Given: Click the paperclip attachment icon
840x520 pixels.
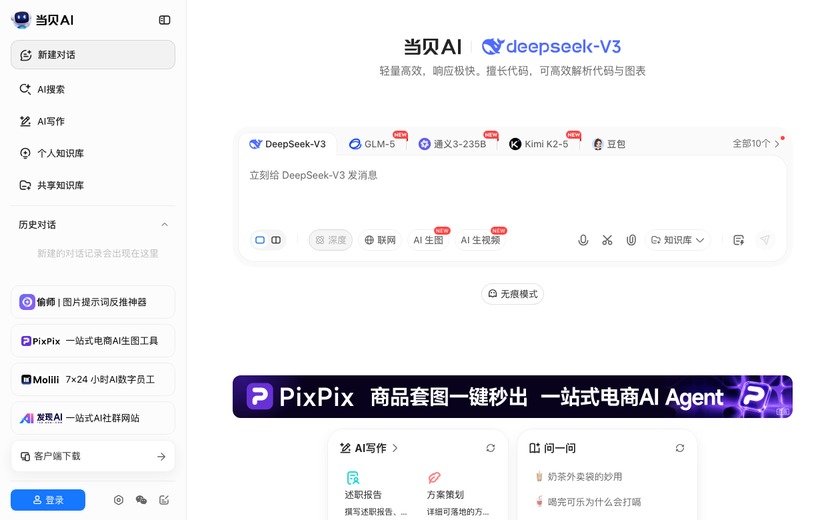Looking at the screenshot, I should [631, 240].
